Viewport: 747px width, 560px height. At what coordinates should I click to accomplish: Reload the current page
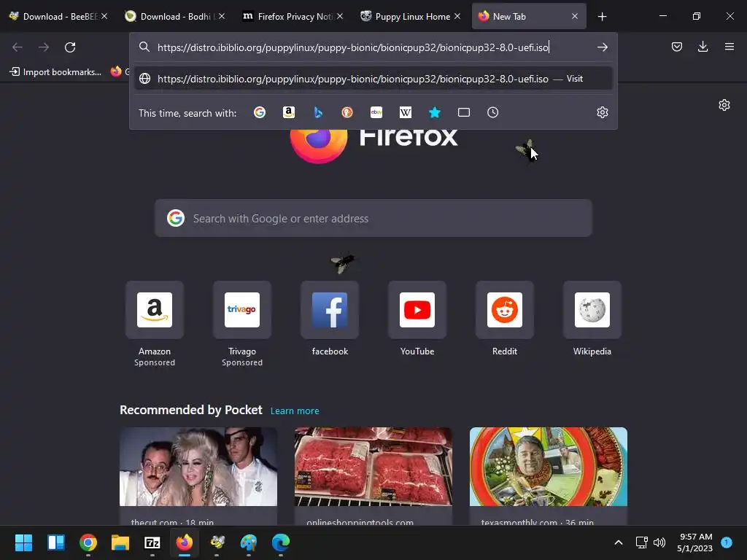70,47
